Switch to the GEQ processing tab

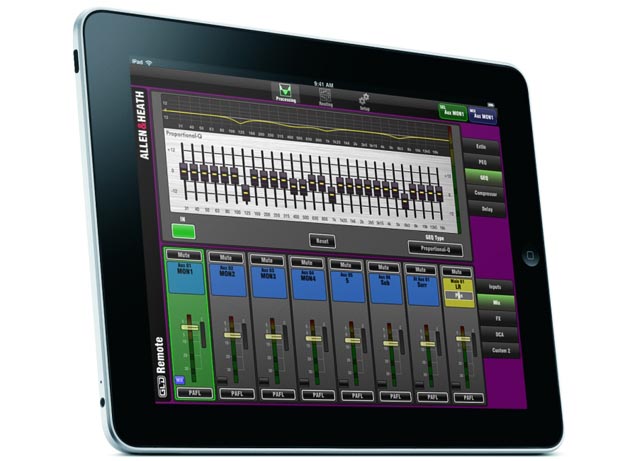click(484, 178)
